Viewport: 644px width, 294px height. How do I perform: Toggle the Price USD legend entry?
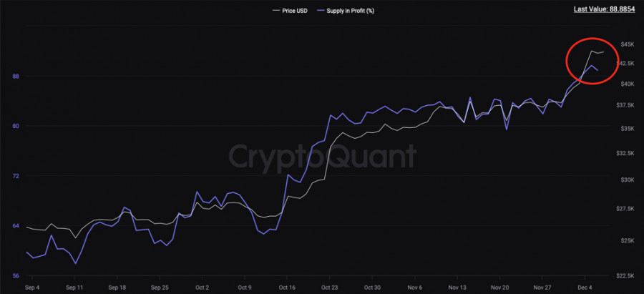click(296, 11)
